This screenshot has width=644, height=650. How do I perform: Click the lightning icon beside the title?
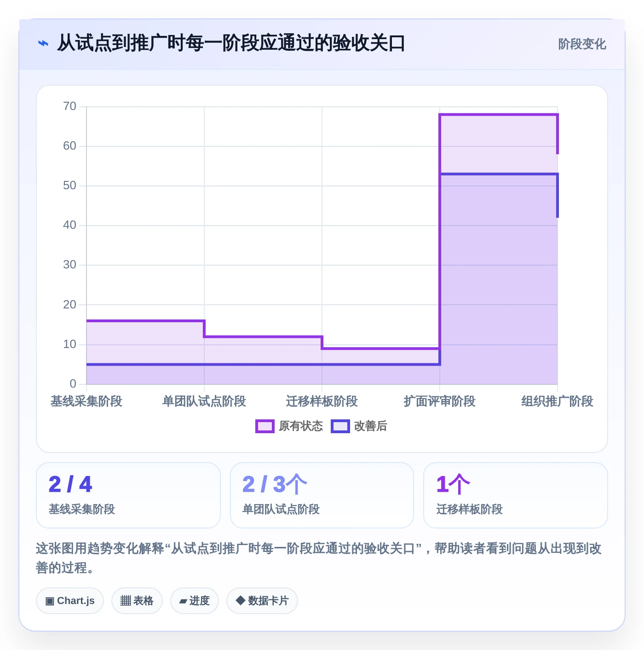(43, 44)
